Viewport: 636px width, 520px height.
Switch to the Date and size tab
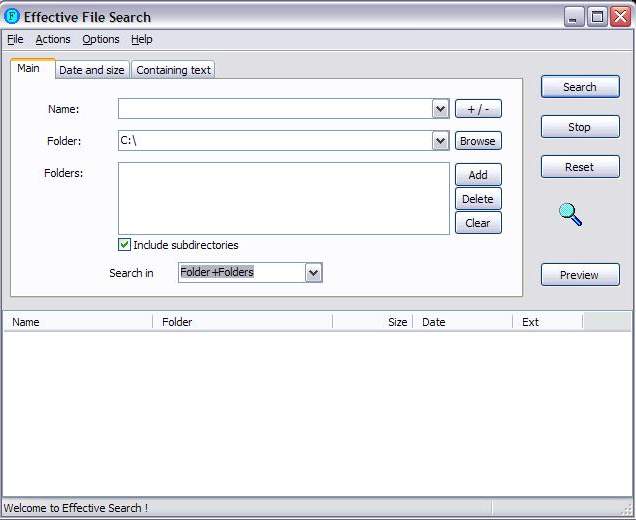click(92, 70)
